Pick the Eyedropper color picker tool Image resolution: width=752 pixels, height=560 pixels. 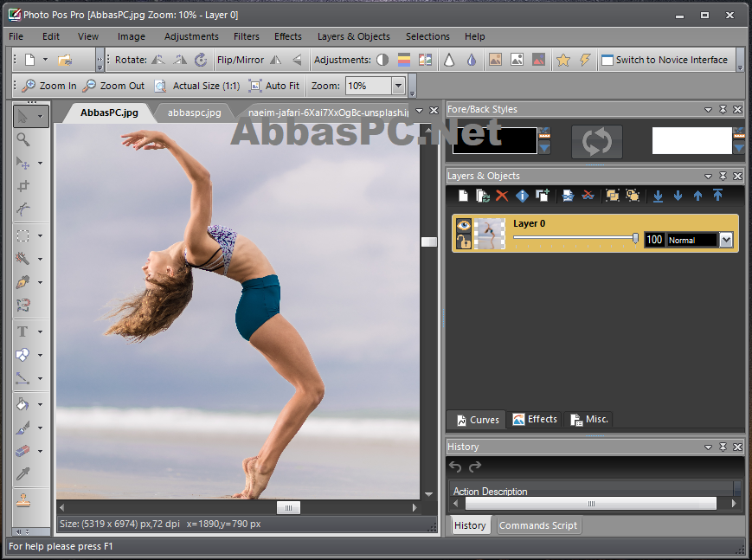pyautogui.click(x=22, y=474)
